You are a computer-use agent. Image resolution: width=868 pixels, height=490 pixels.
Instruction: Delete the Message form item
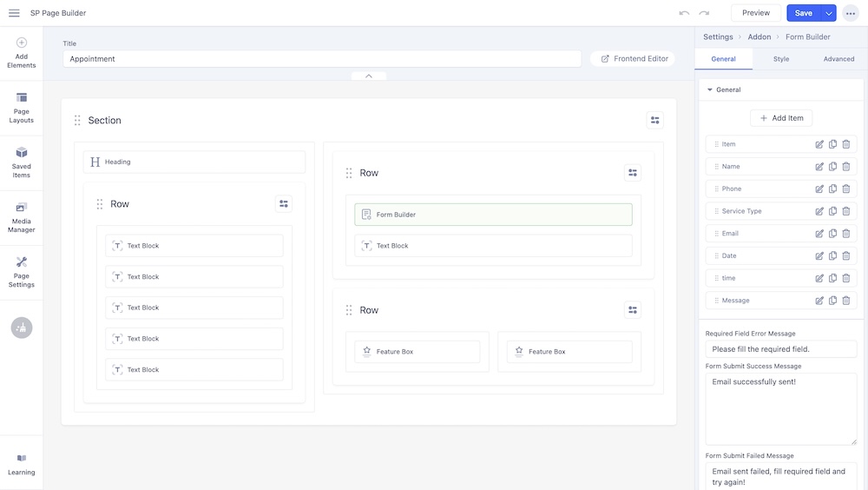(x=846, y=301)
